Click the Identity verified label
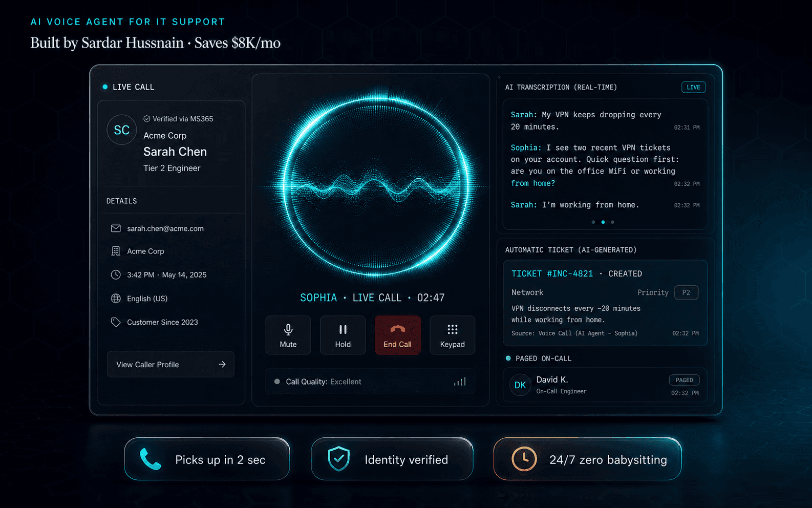The height and width of the screenshot is (508, 812). (407, 460)
